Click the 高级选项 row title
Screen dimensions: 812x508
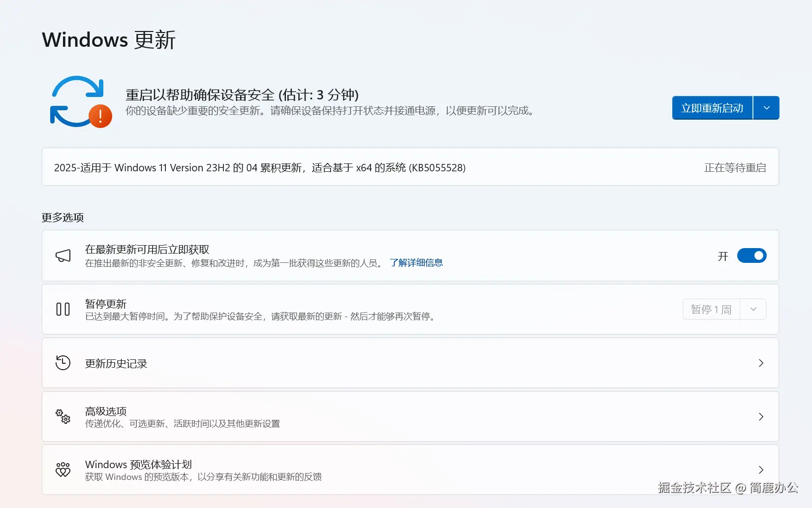click(106, 411)
